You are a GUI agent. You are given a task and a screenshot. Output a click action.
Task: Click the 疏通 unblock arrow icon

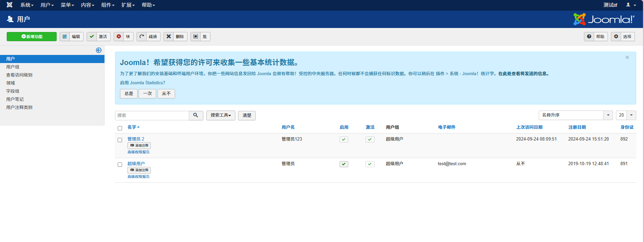pyautogui.click(x=142, y=36)
